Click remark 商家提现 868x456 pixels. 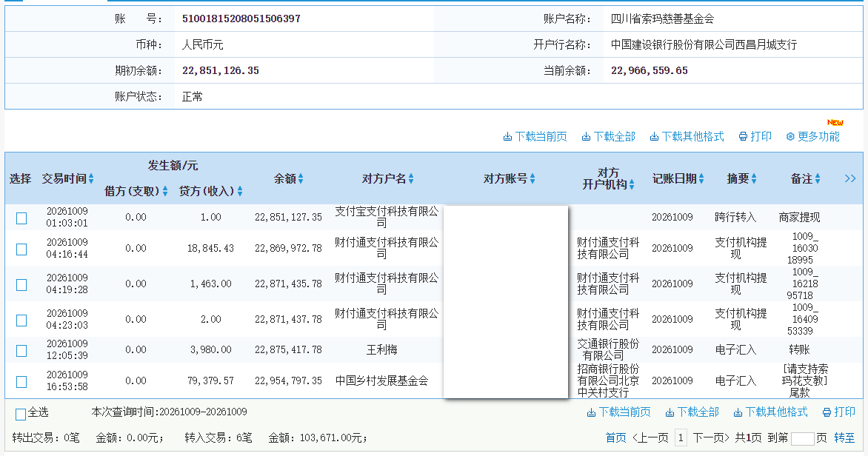click(x=799, y=218)
